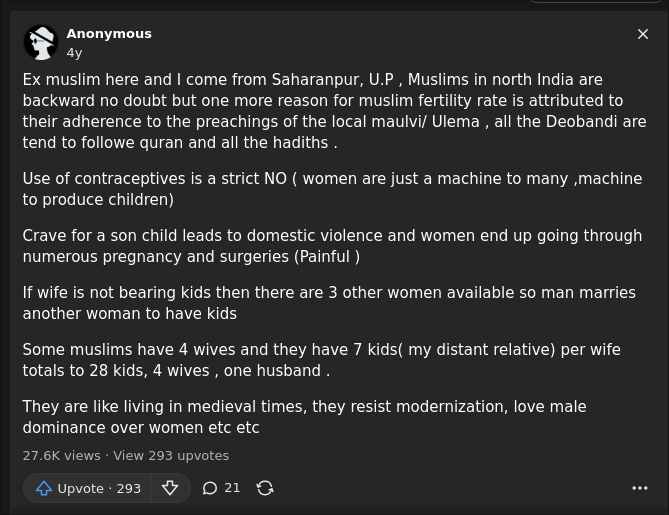
Task: Open the 4y timestamp link
Action: click(74, 53)
